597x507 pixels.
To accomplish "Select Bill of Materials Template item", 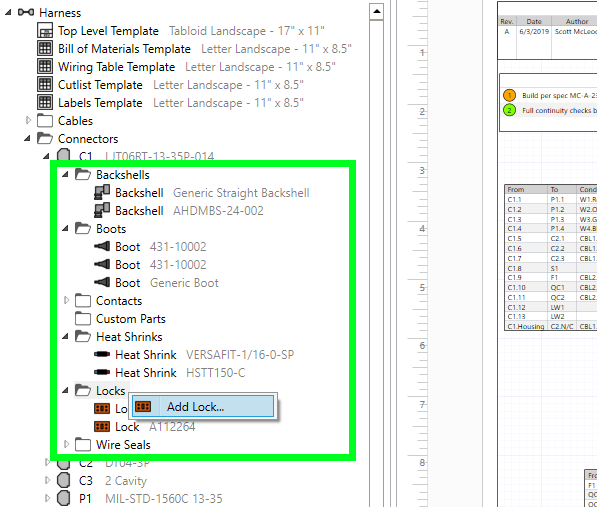I will coord(124,49).
